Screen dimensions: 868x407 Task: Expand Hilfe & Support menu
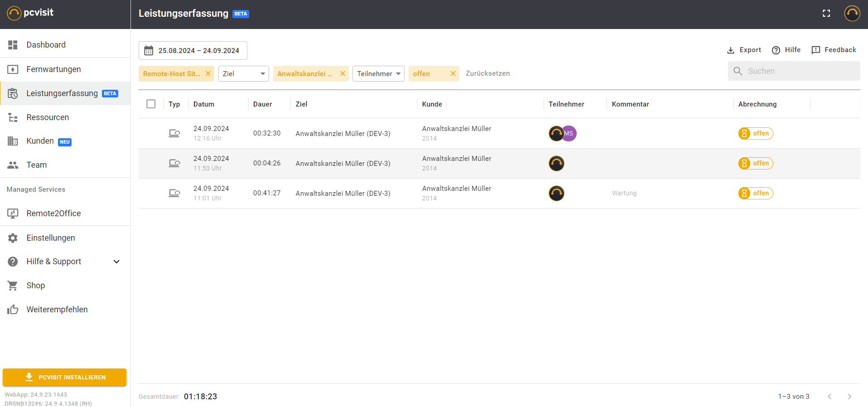point(116,262)
